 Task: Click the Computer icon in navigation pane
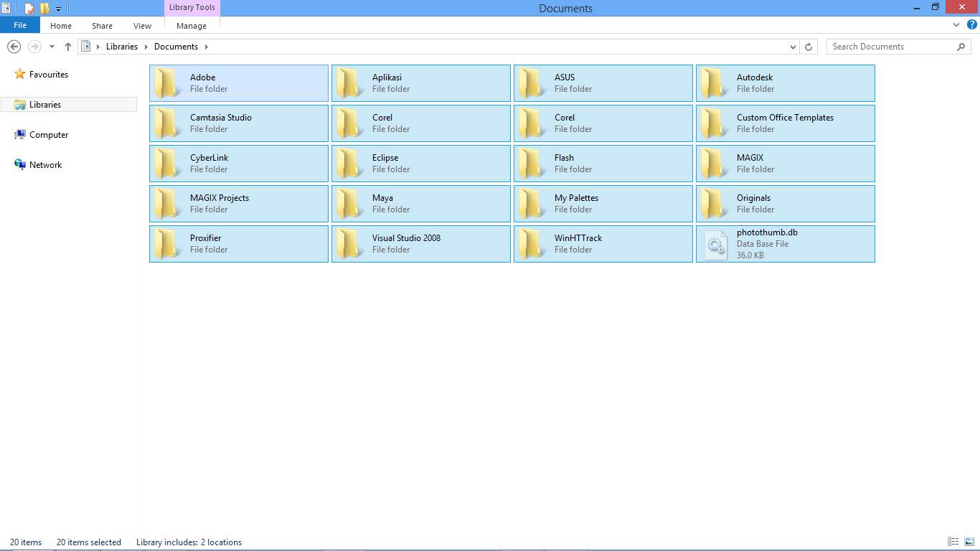tap(20, 134)
